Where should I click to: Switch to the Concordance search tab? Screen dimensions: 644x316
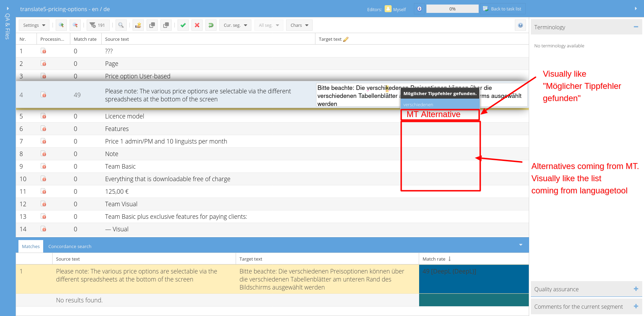[x=70, y=246]
